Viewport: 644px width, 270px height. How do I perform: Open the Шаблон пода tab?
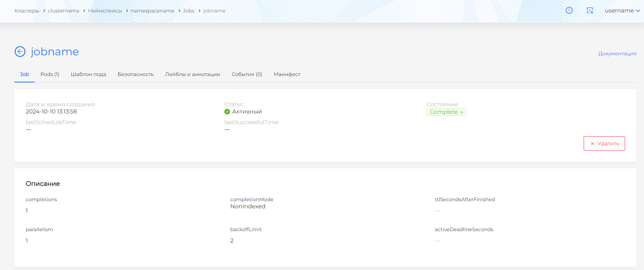tap(88, 74)
